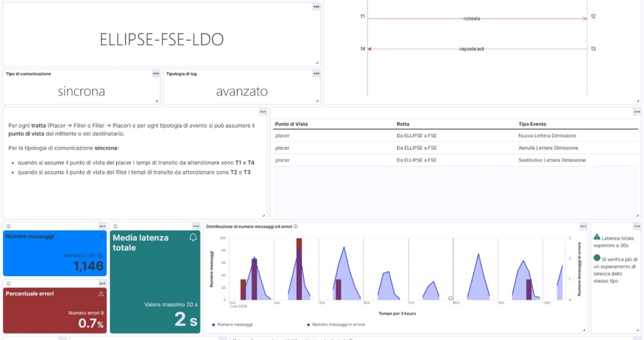This screenshot has height=340, width=644.
Task: Click info icon next to Distribuzione chart title
Action: tap(296, 226)
